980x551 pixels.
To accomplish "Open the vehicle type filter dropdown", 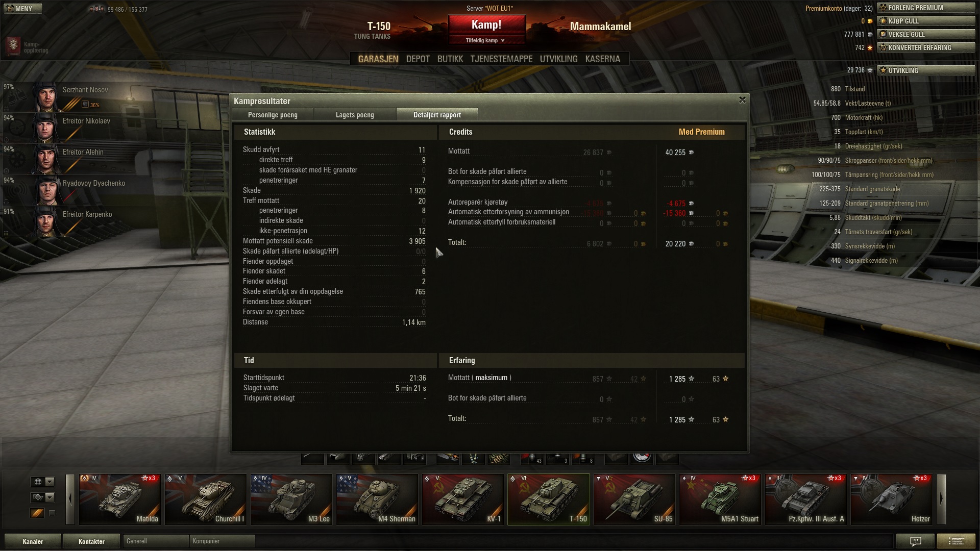I will (x=43, y=497).
